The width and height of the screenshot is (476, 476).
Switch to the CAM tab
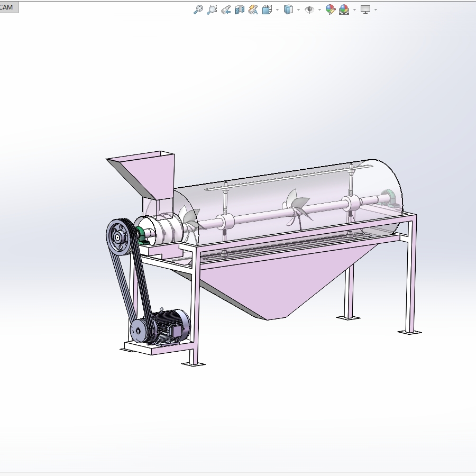[x=7, y=7]
